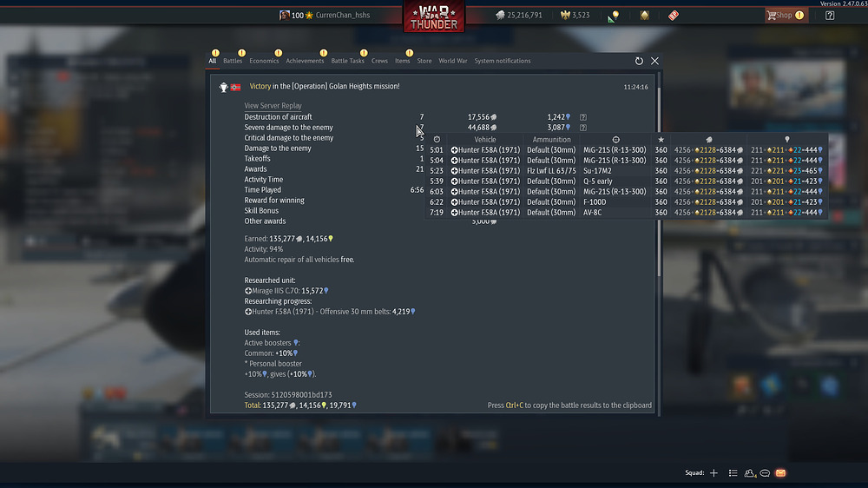Image resolution: width=868 pixels, height=488 pixels.
Task: Add a squad member with plus icon
Action: tap(714, 473)
